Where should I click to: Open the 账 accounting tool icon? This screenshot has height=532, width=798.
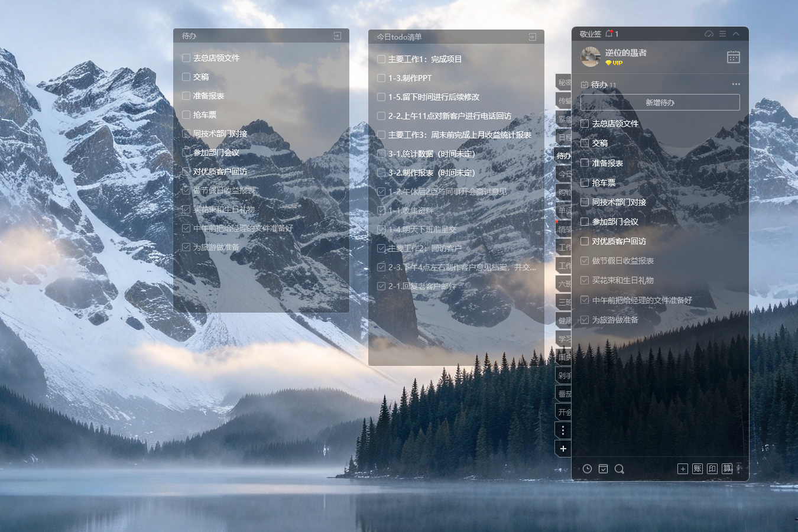[x=698, y=469]
